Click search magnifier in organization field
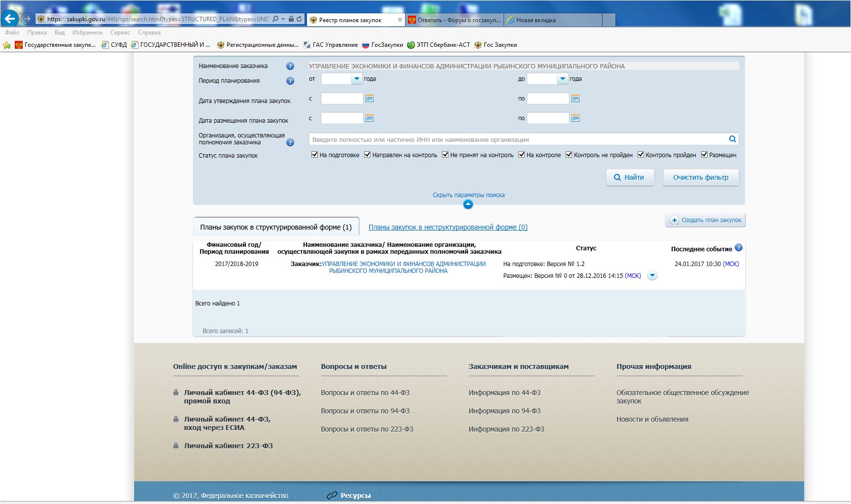Image resolution: width=851 pixels, height=504 pixels. click(x=732, y=139)
